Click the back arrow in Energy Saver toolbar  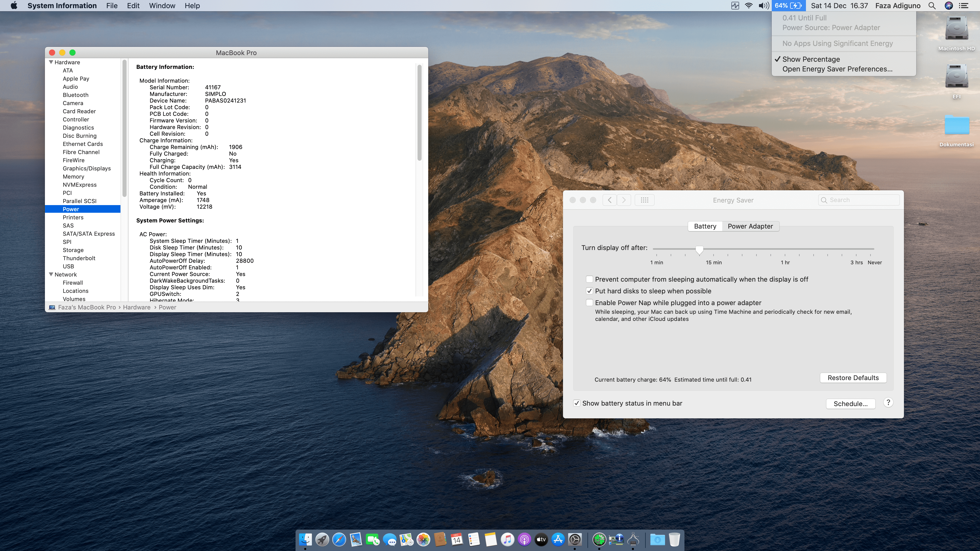pos(609,200)
